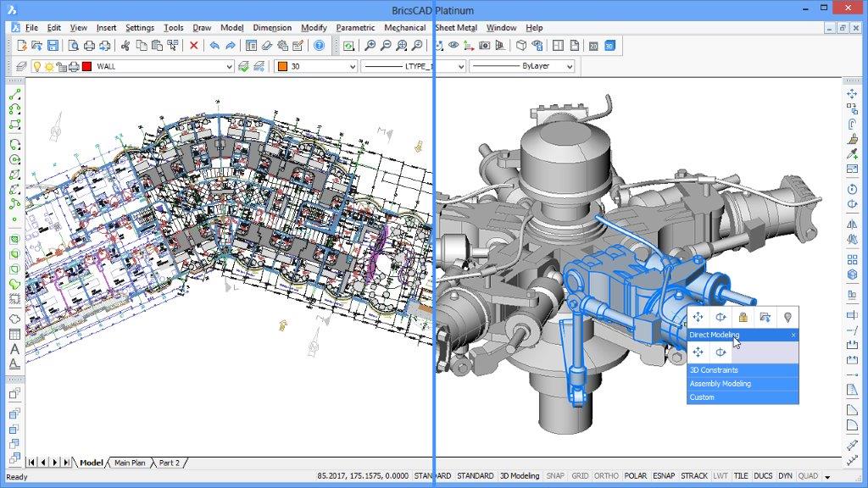The width and height of the screenshot is (868, 488).
Task: Toggle POLAR tracking in status bar
Action: (636, 476)
